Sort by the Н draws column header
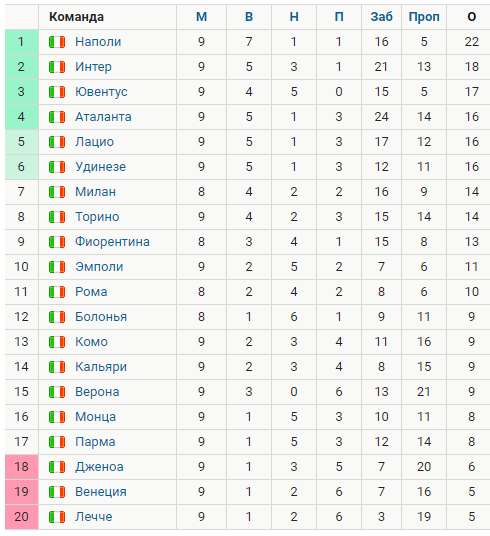 coord(294,17)
